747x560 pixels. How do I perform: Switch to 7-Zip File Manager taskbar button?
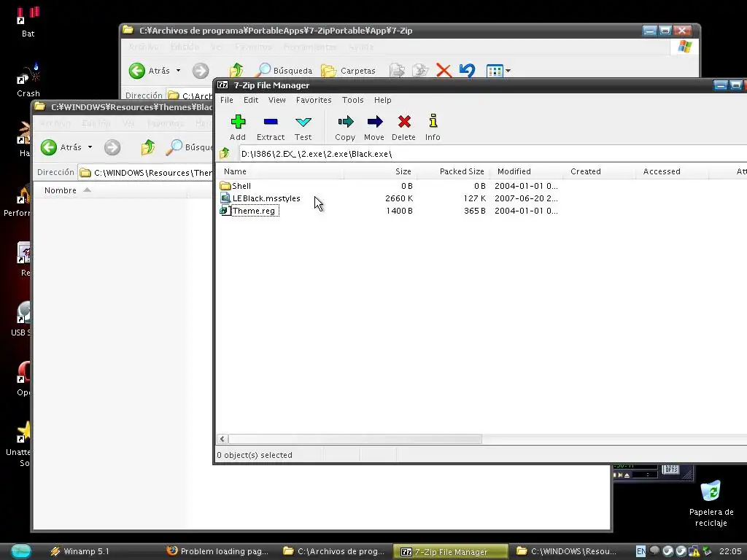[x=450, y=552]
